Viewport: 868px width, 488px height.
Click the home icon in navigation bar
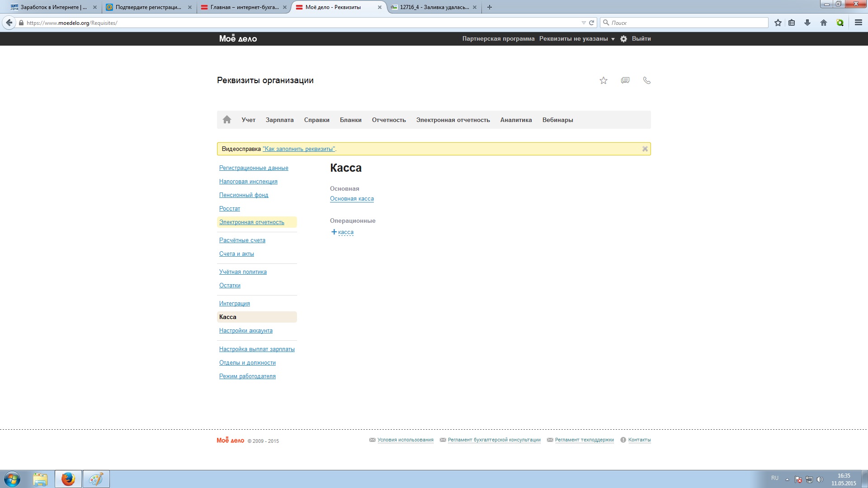click(227, 120)
